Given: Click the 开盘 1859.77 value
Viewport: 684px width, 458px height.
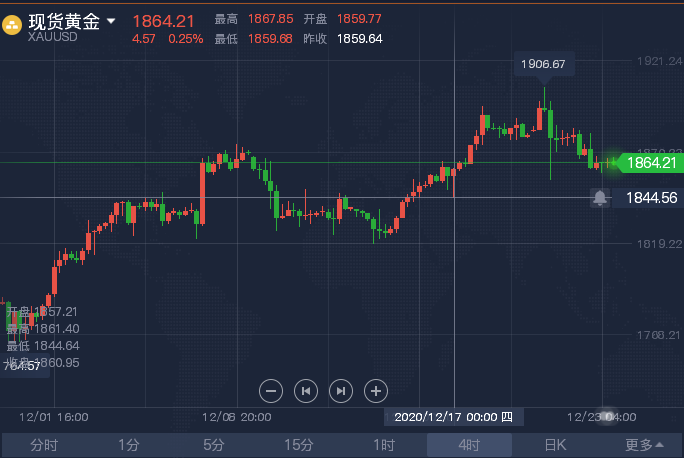Looking at the screenshot, I should pyautogui.click(x=359, y=19).
